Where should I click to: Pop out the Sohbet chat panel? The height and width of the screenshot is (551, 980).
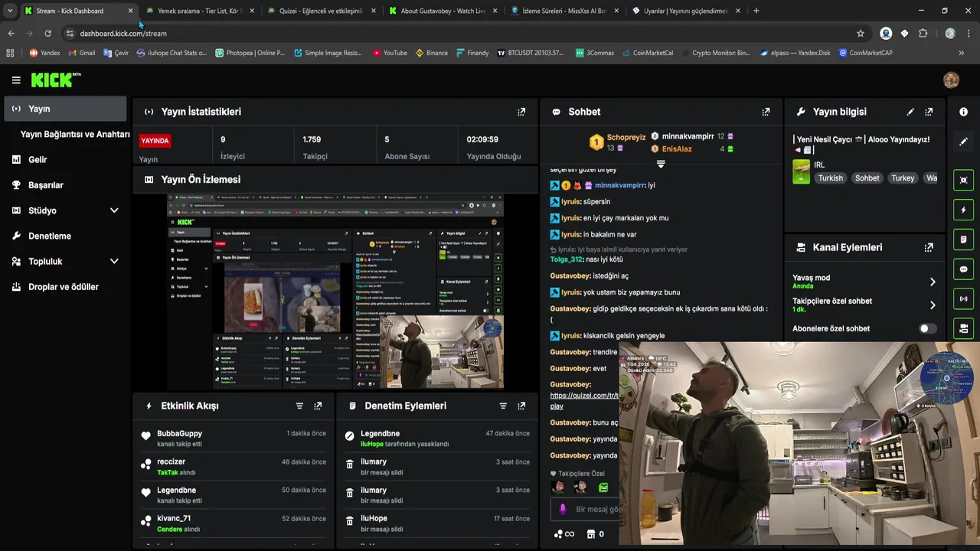tap(766, 112)
